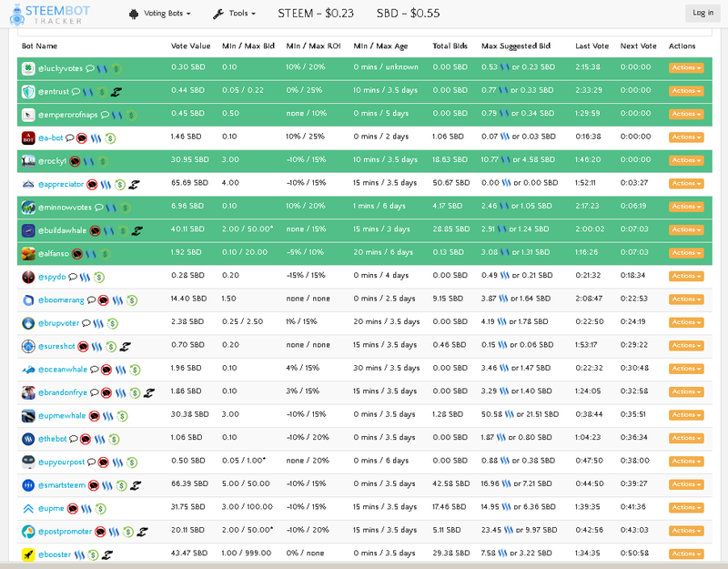Click the speech bubble icon beside @thebot

(x=74, y=439)
